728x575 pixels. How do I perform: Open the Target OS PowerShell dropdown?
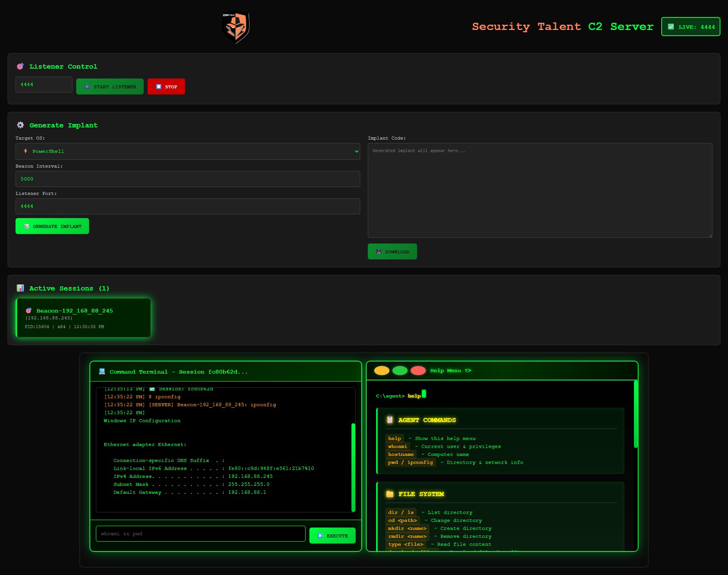pos(188,151)
